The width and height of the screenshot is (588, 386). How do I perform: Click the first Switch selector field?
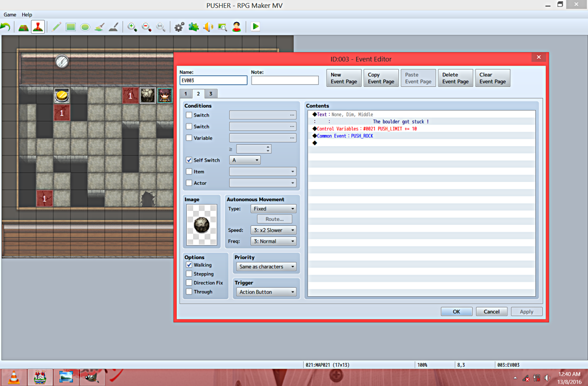point(263,115)
